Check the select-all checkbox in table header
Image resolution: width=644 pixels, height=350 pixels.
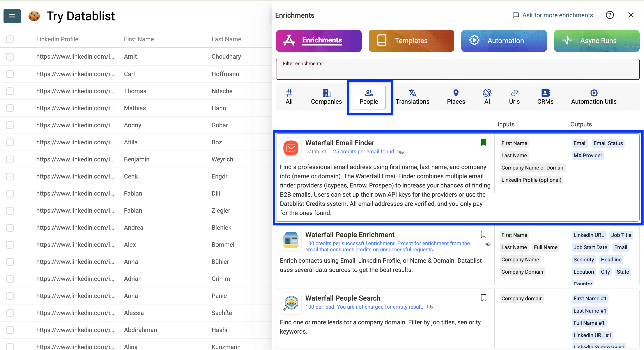10,39
